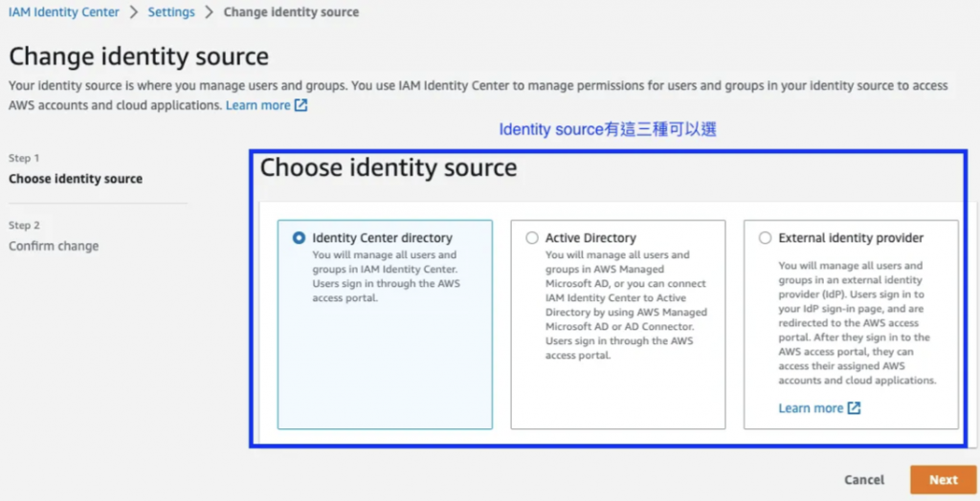Click the Choose identity source panel heading

pyautogui.click(x=389, y=168)
